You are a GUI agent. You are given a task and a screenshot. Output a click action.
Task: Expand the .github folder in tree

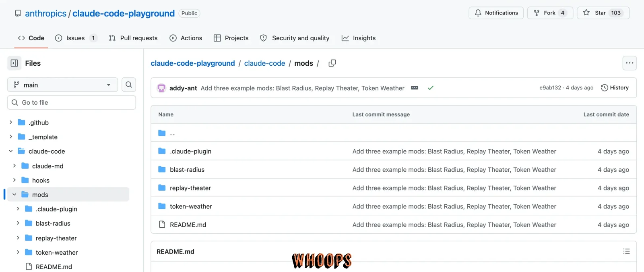point(11,123)
